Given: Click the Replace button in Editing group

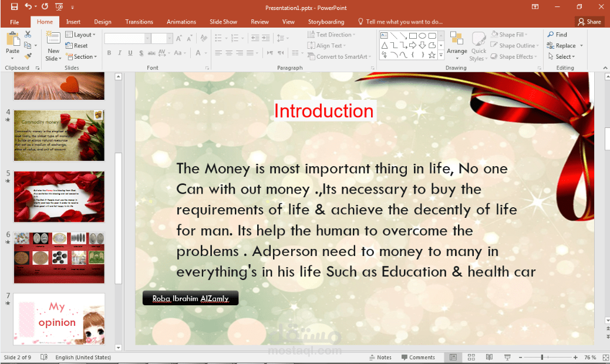Looking at the screenshot, I should 562,45.
